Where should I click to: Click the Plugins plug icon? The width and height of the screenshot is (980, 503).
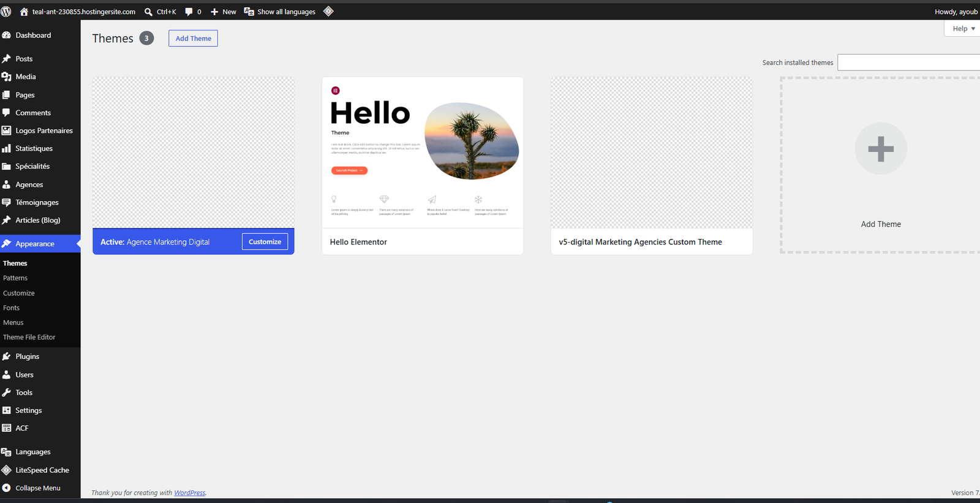pos(7,357)
